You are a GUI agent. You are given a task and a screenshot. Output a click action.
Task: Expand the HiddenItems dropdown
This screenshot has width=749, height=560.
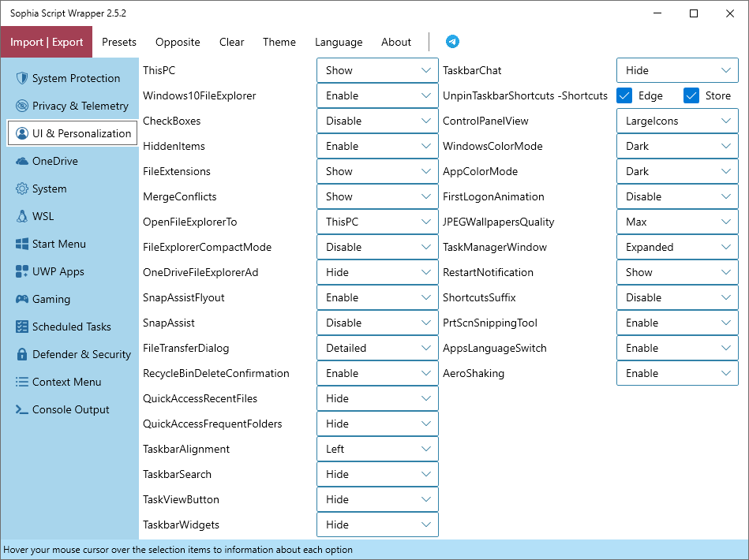pos(377,146)
